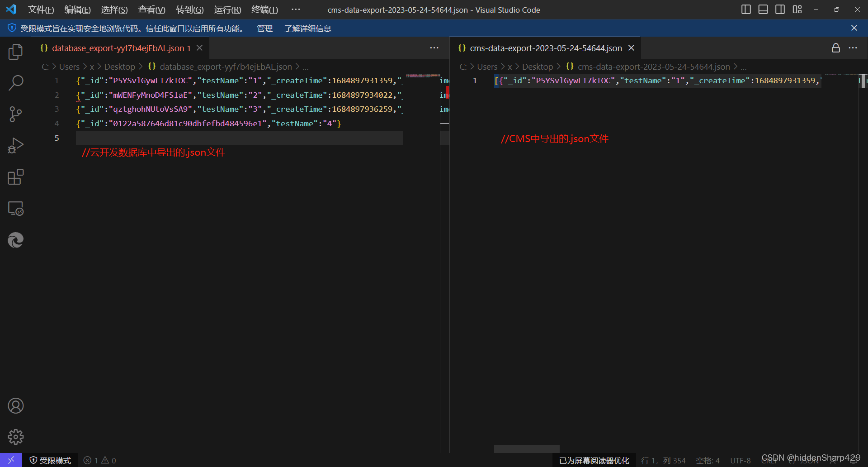Open the customize layout icon

point(797,10)
